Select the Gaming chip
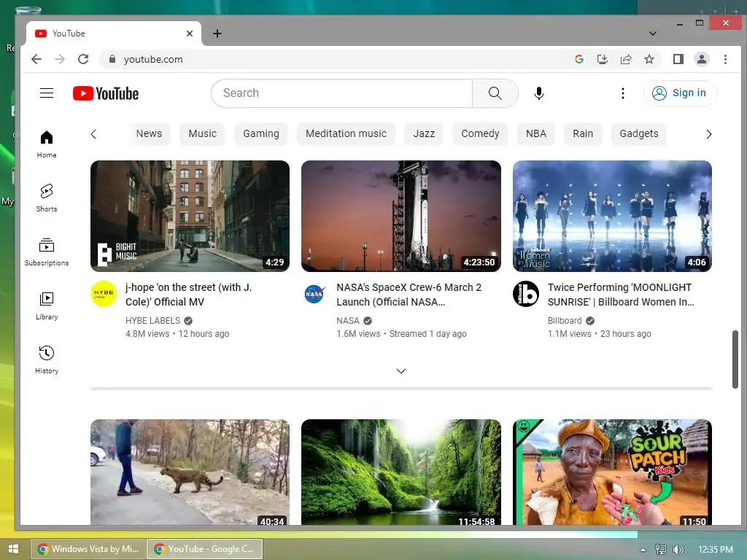 (261, 134)
